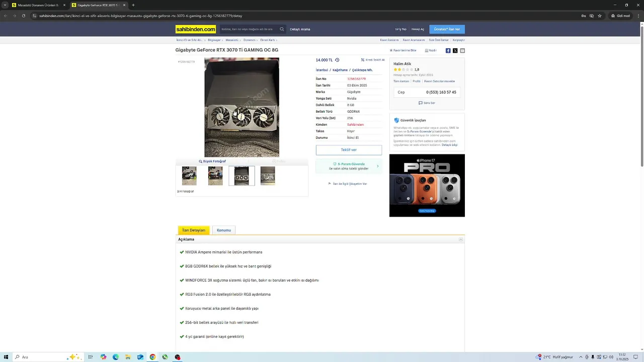
Task: Open a new browser tab
Action: (x=133, y=5)
